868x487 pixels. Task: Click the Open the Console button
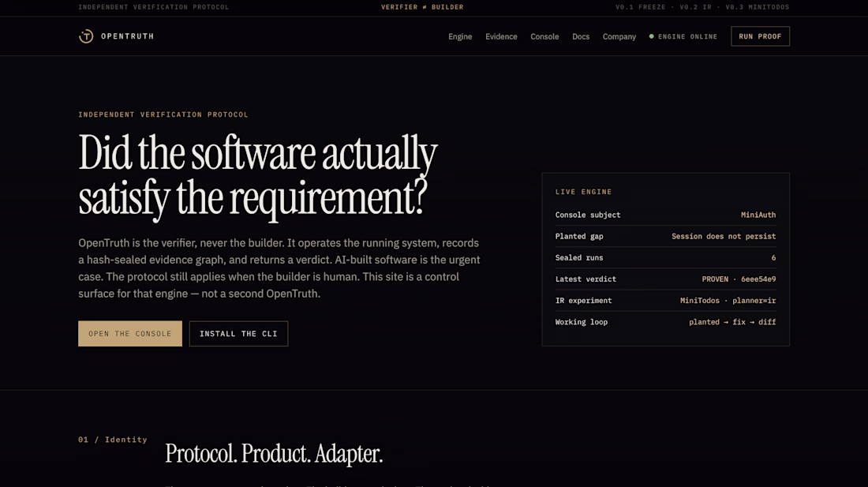[130, 334]
